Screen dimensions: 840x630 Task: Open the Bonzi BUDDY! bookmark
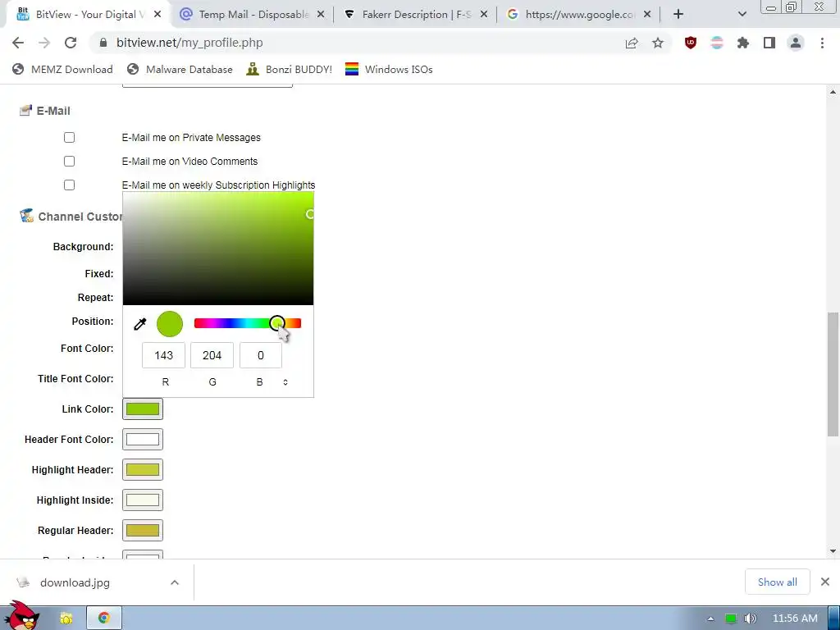click(290, 69)
